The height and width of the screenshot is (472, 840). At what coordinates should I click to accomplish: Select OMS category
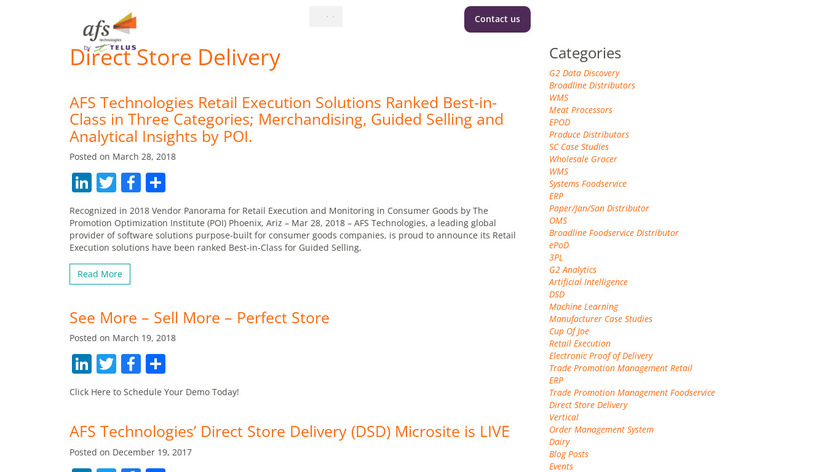[558, 221]
